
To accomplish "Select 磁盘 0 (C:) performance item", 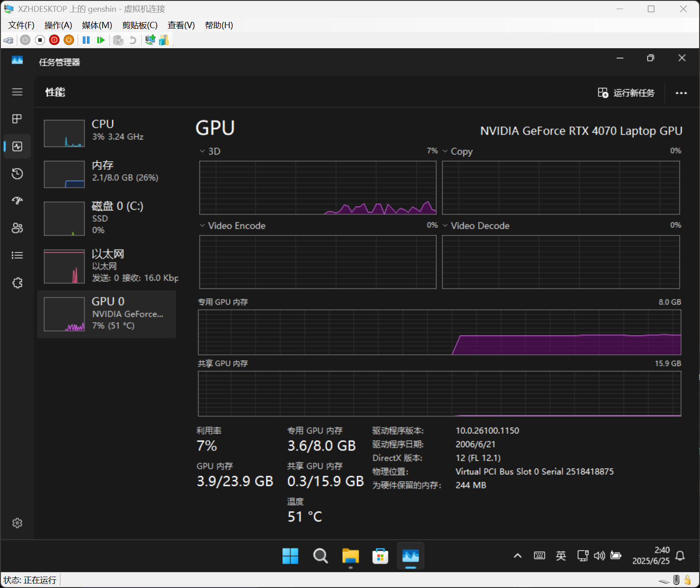I will pos(106,218).
